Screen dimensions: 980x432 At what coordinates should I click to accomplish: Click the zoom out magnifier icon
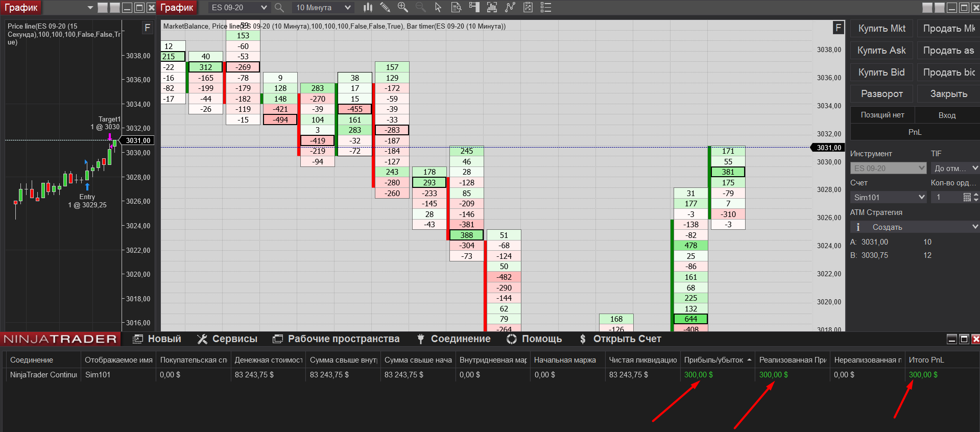(420, 7)
